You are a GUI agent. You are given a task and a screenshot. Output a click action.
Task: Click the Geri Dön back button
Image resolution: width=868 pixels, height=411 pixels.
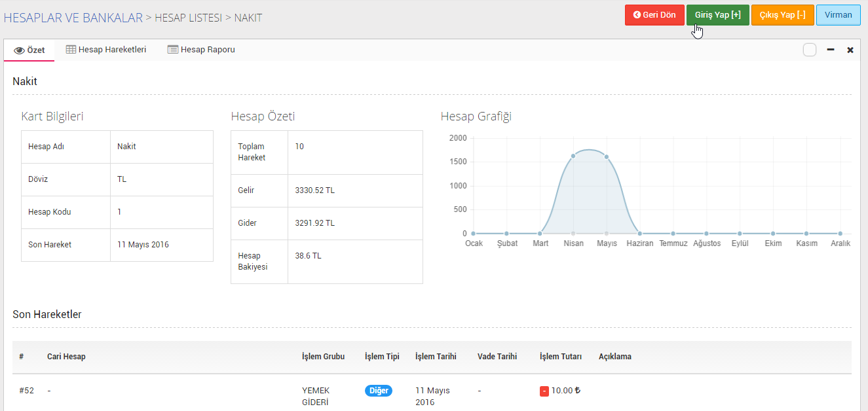tap(654, 15)
